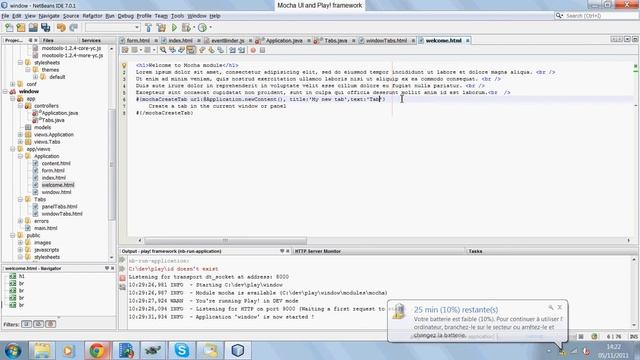The height and width of the screenshot is (360, 640).
Task: Click the Search (Ctrl+I) input field
Action: [x=600, y=16]
